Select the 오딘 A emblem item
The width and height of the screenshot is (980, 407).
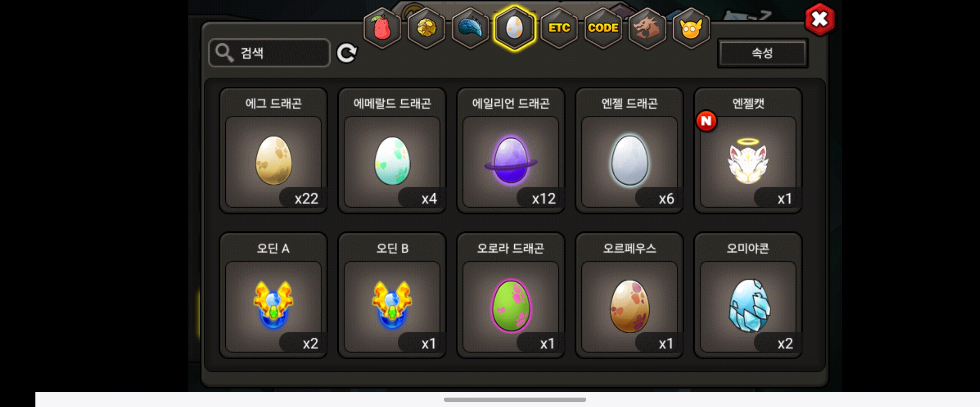pos(274,295)
